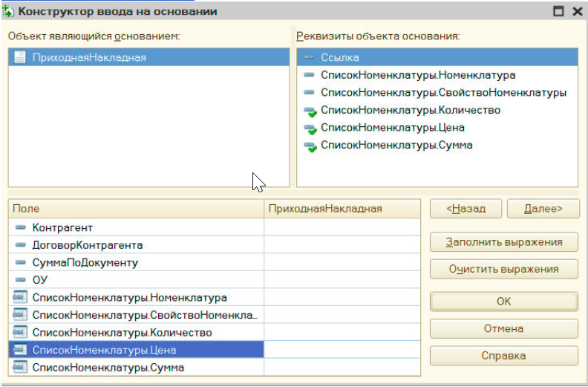The width and height of the screenshot is (588, 387).
Task: Click table icon beside СписокНоменклатуры.Количество field row
Action: point(20,332)
